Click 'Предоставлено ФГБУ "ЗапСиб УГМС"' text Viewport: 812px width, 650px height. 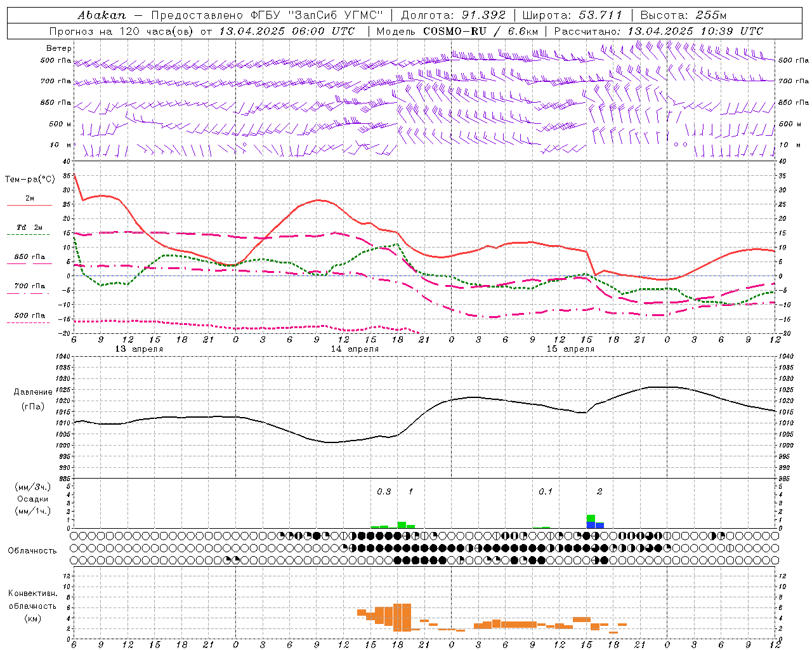tap(267, 15)
